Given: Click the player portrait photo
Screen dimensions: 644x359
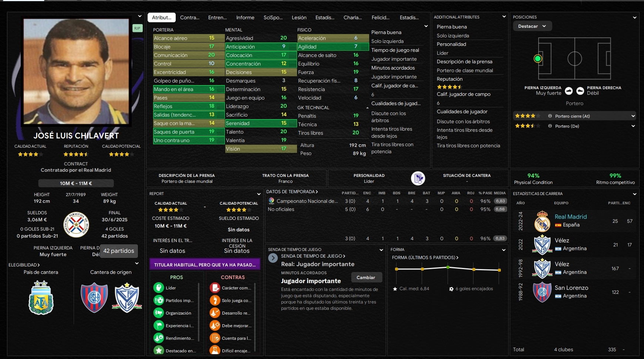Looking at the screenshot, I should pos(76,71).
